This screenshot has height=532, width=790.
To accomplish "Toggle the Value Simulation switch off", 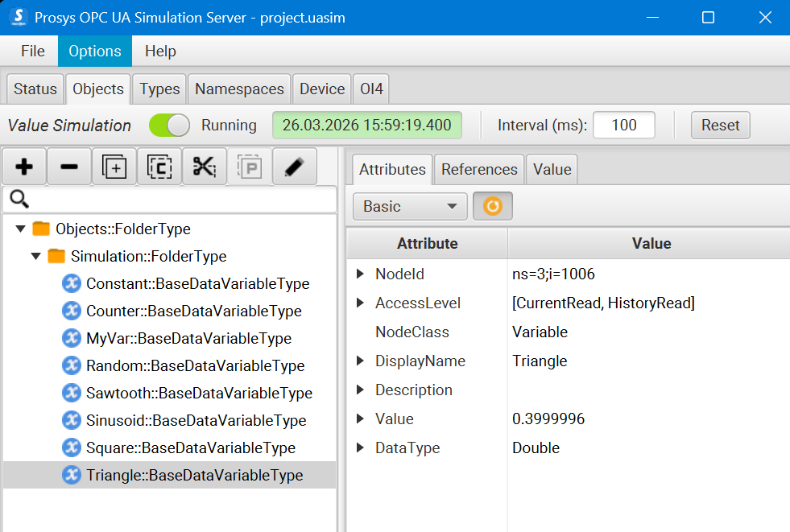I will coord(169,126).
